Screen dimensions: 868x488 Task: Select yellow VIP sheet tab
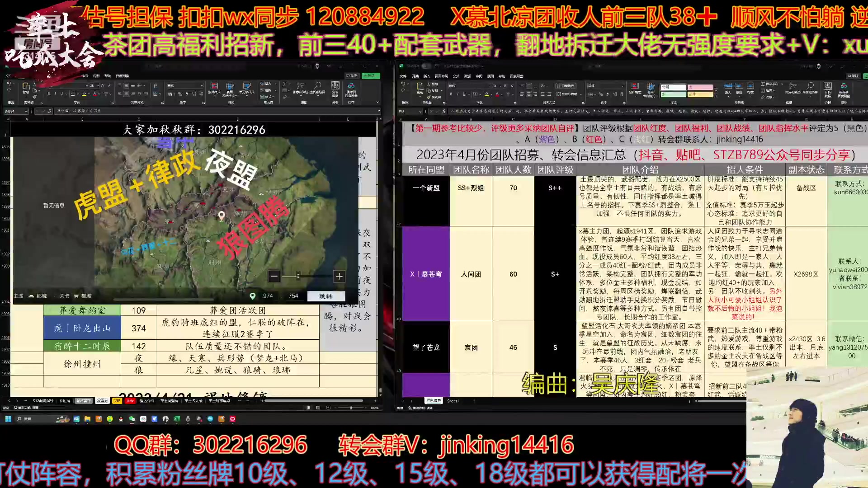point(117,401)
